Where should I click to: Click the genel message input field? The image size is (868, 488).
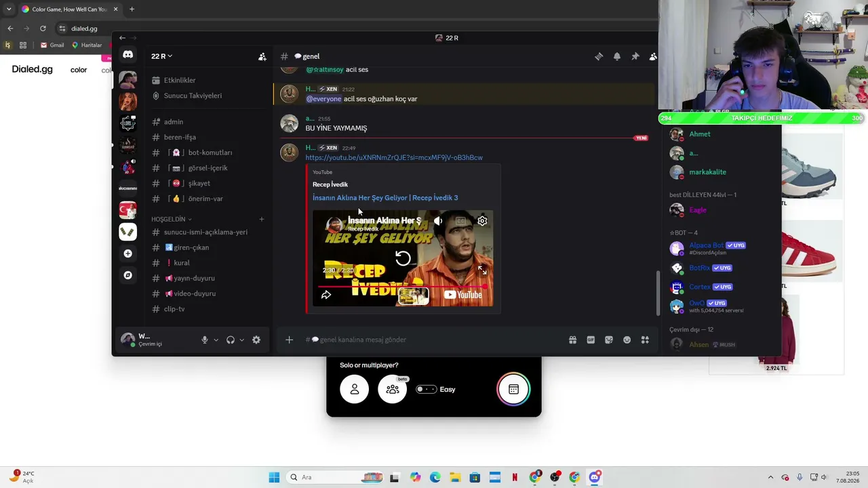click(434, 340)
